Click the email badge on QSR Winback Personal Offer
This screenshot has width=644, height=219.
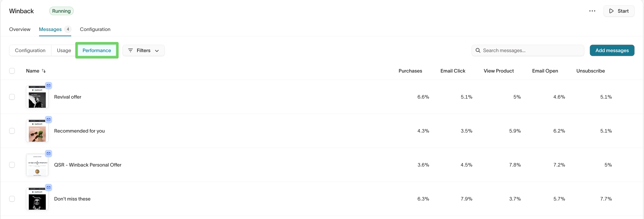(x=49, y=154)
